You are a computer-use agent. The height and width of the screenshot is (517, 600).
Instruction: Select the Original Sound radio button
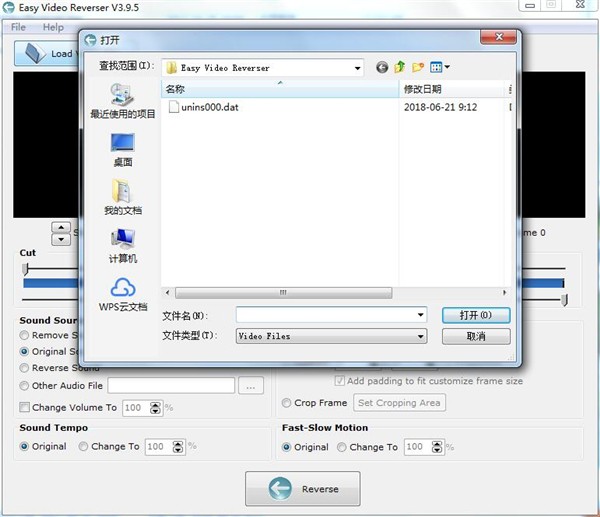tap(24, 351)
